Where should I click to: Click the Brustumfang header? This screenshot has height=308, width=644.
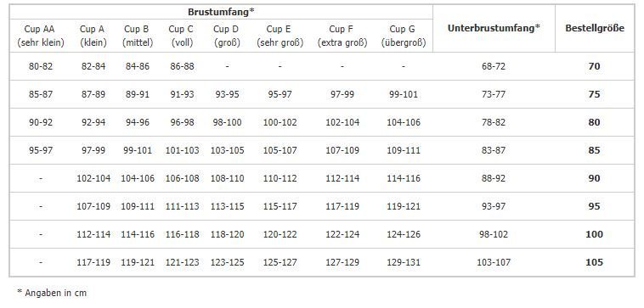click(221, 12)
